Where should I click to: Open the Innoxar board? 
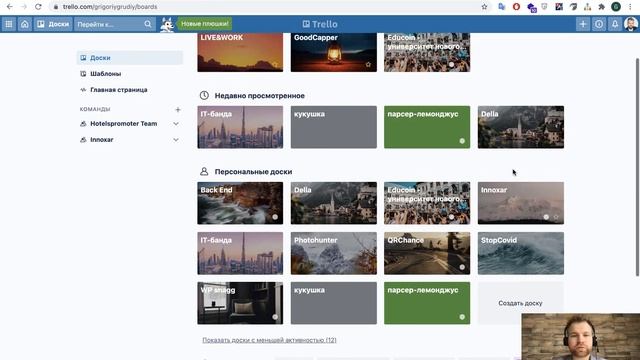[521, 203]
